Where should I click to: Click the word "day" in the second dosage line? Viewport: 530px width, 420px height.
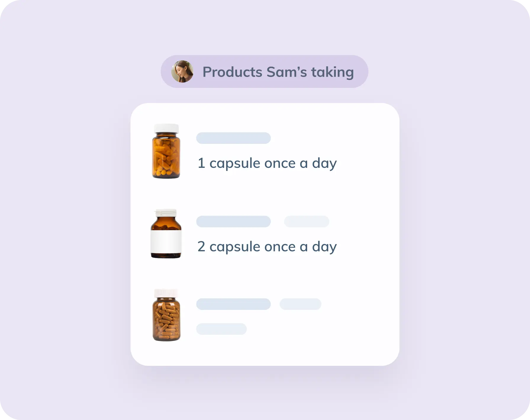pos(324,247)
